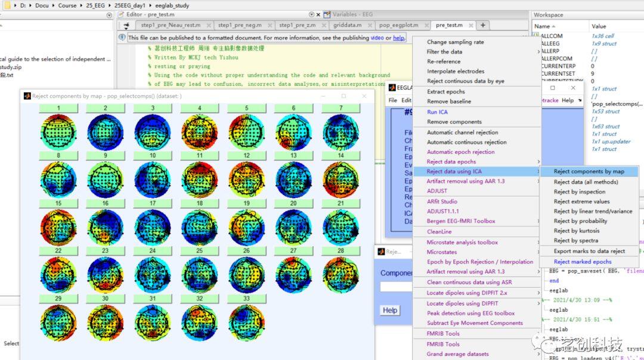The image size is (644, 360).
Task: Switch to pop_eegplot.m editor tab
Action: click(x=398, y=25)
